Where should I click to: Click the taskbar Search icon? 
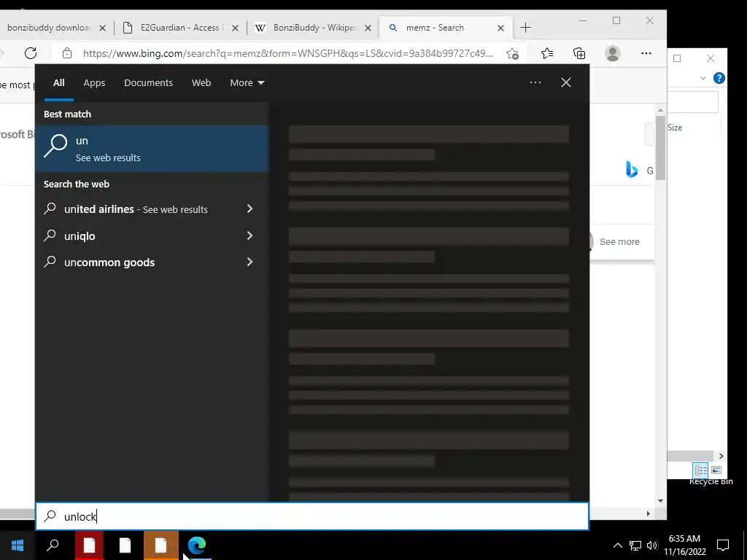53,545
